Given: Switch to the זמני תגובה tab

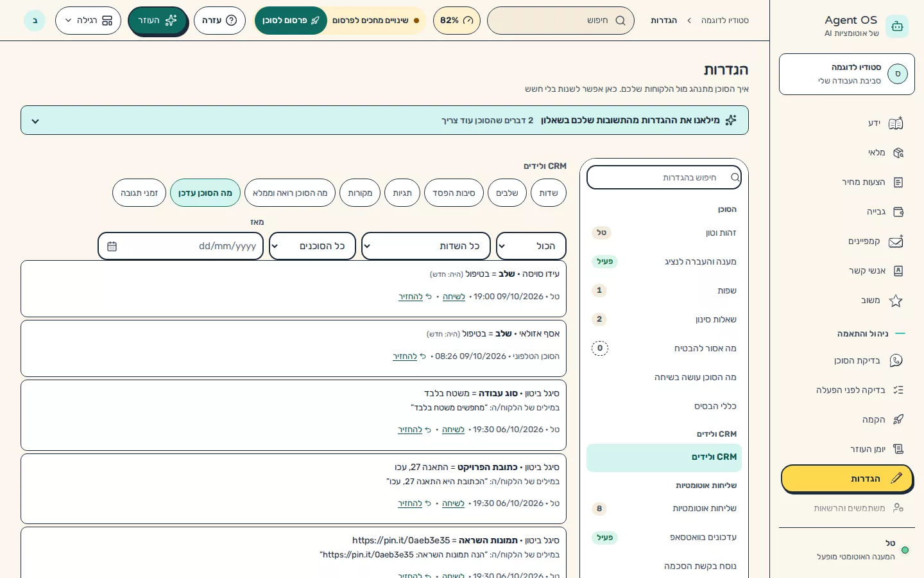Looking at the screenshot, I should point(139,193).
